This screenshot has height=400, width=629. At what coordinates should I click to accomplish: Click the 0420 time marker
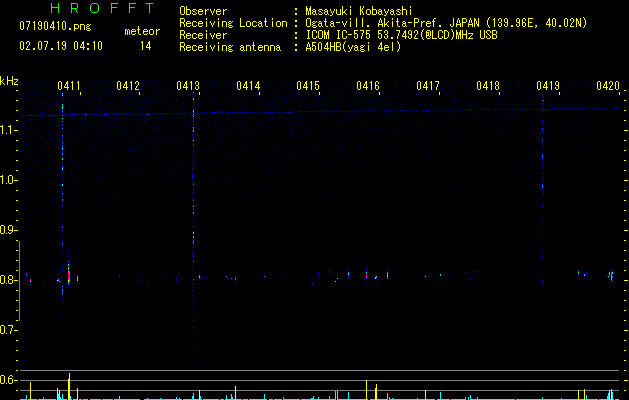point(608,85)
